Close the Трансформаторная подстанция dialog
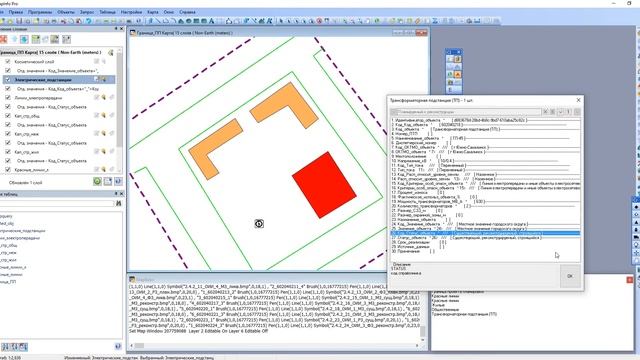Viewport: 640px width, 360px height. (578, 100)
